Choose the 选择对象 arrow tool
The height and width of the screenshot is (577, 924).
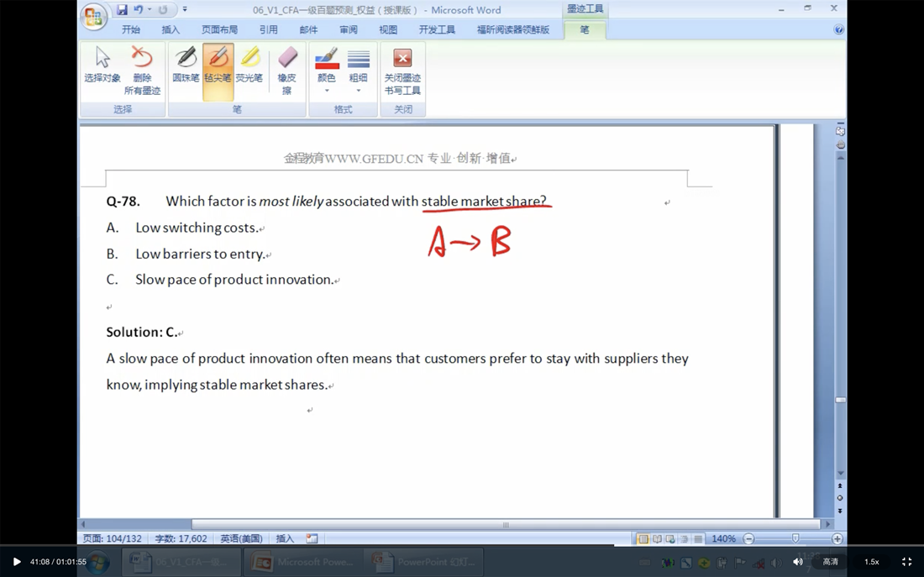pyautogui.click(x=102, y=65)
